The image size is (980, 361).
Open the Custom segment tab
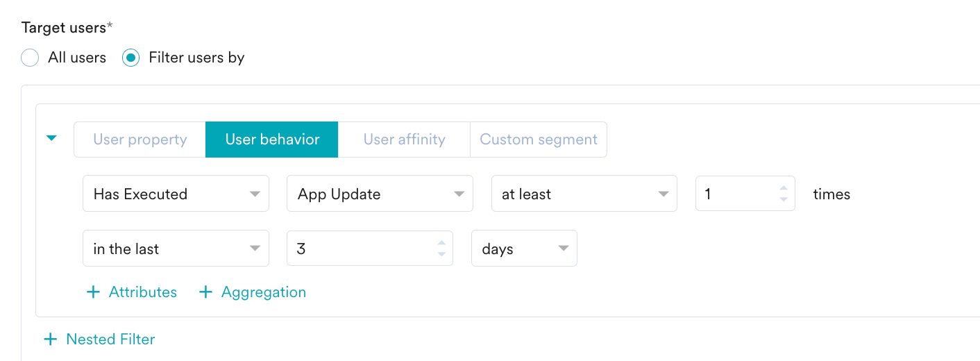539,140
